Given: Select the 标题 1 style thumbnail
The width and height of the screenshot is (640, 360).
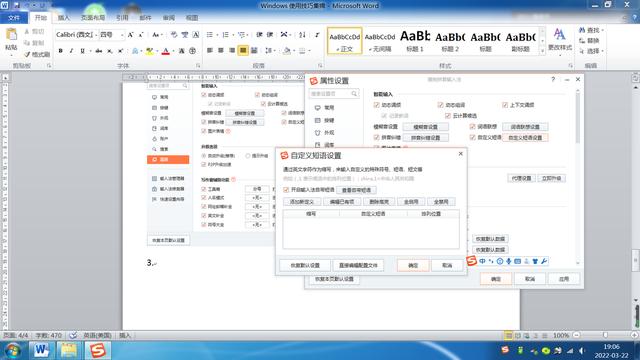Looking at the screenshot, I should 415,41.
